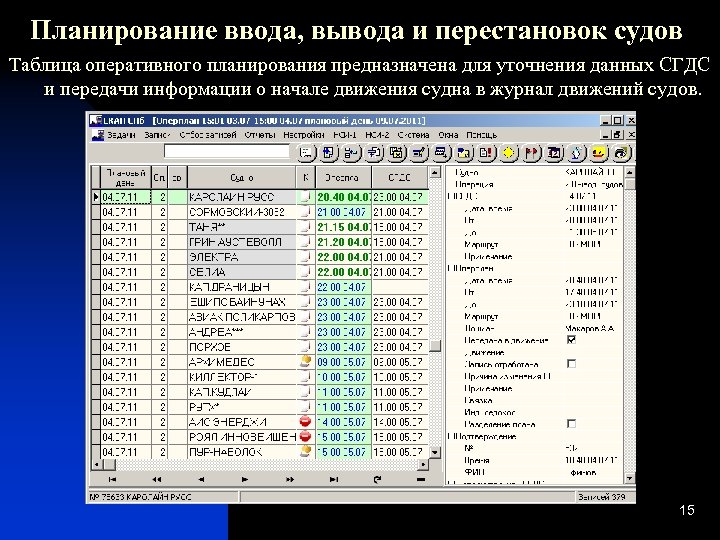Image resolution: width=720 pixels, height=540 pixels.
Task: Open the Отбор записей menu
Action: point(208,135)
